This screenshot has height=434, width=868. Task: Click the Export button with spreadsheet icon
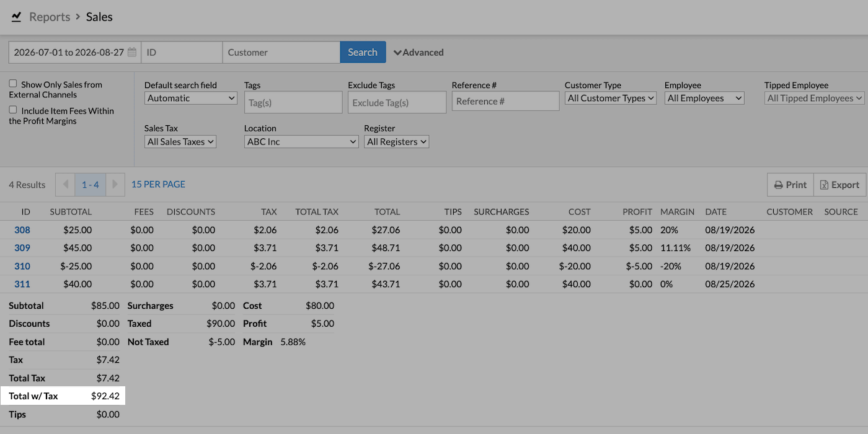pos(839,185)
